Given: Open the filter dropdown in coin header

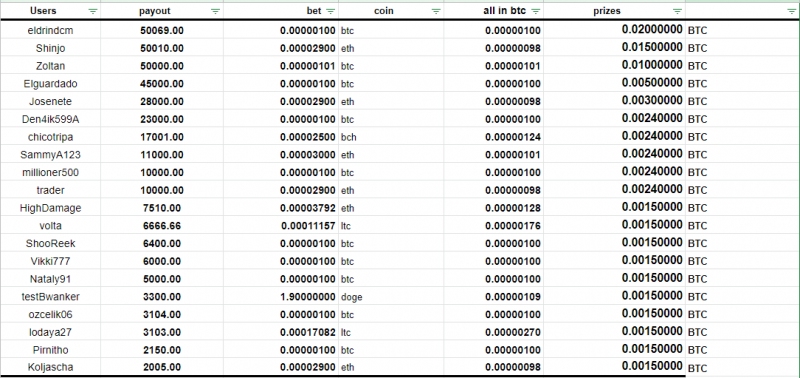Looking at the screenshot, I should (x=436, y=11).
